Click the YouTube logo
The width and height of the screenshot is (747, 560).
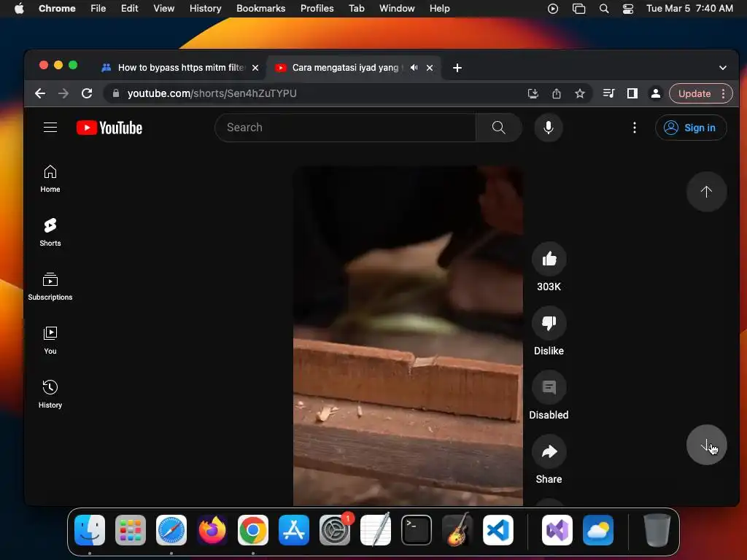click(109, 128)
